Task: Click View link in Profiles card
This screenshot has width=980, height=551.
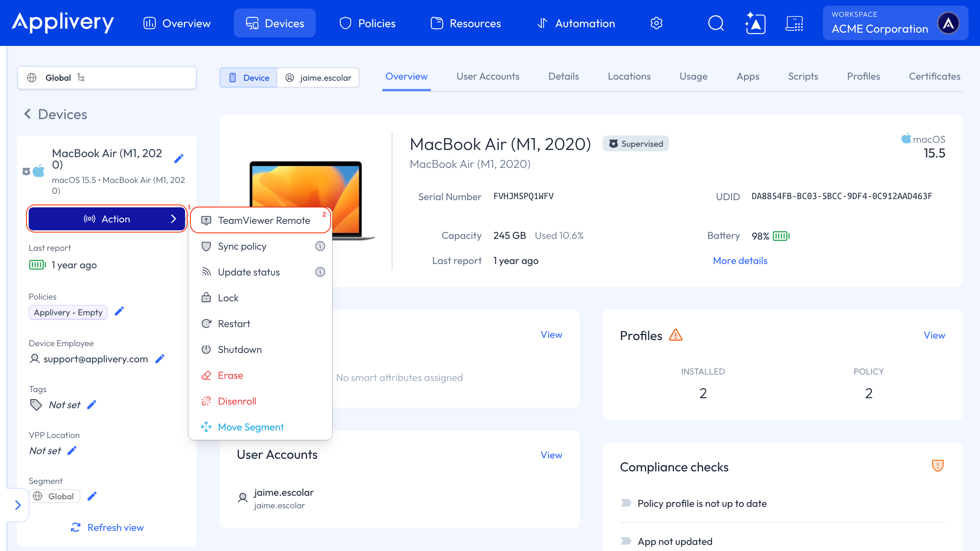Action: pos(934,335)
